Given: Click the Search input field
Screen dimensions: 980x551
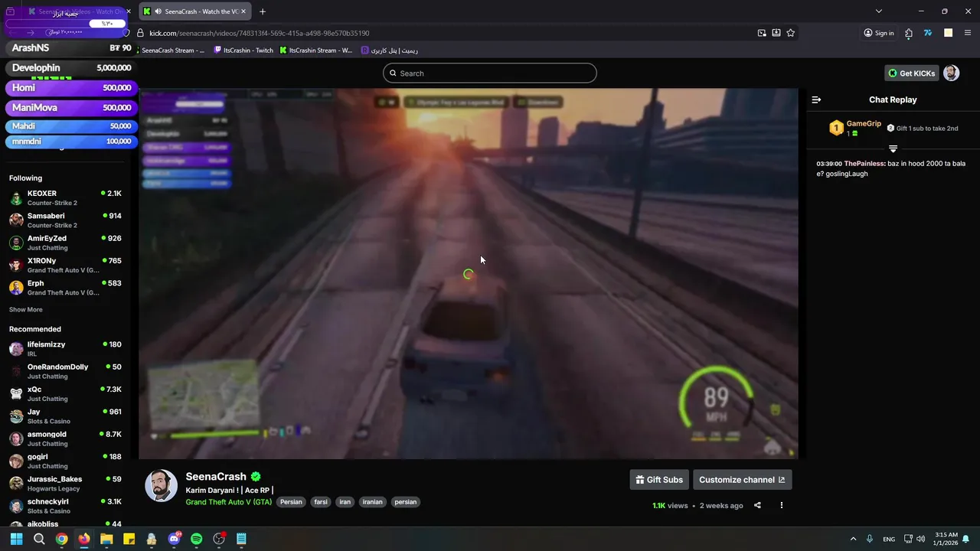Looking at the screenshot, I should pos(490,73).
